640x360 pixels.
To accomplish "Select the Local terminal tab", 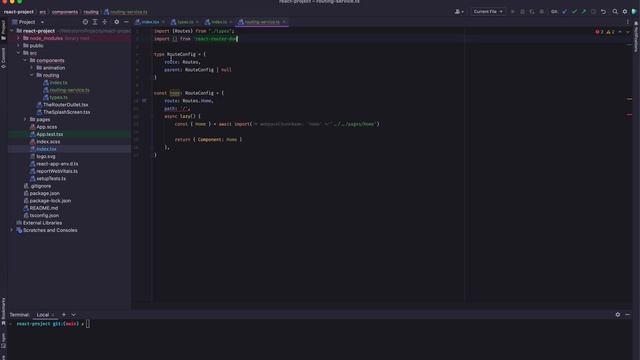I will tap(43, 315).
